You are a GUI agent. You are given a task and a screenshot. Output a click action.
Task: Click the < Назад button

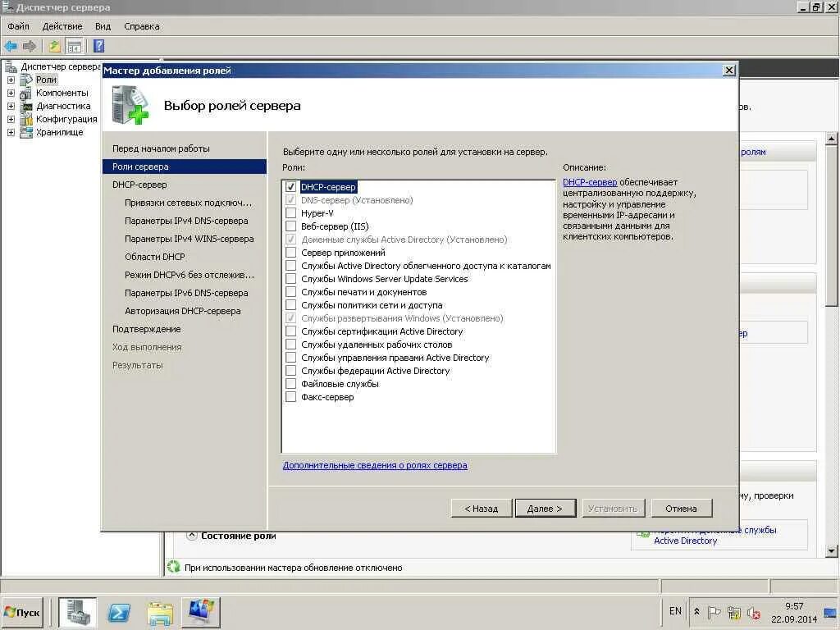click(481, 509)
